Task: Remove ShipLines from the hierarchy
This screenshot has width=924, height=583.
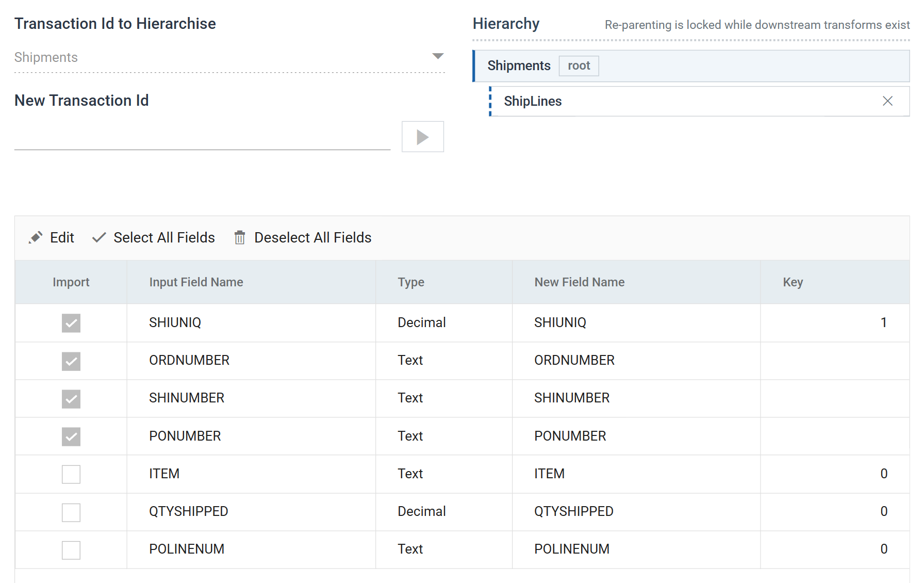Action: coord(887,101)
